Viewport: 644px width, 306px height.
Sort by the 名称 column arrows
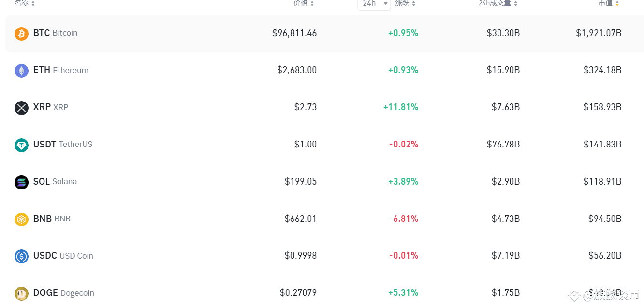33,3
